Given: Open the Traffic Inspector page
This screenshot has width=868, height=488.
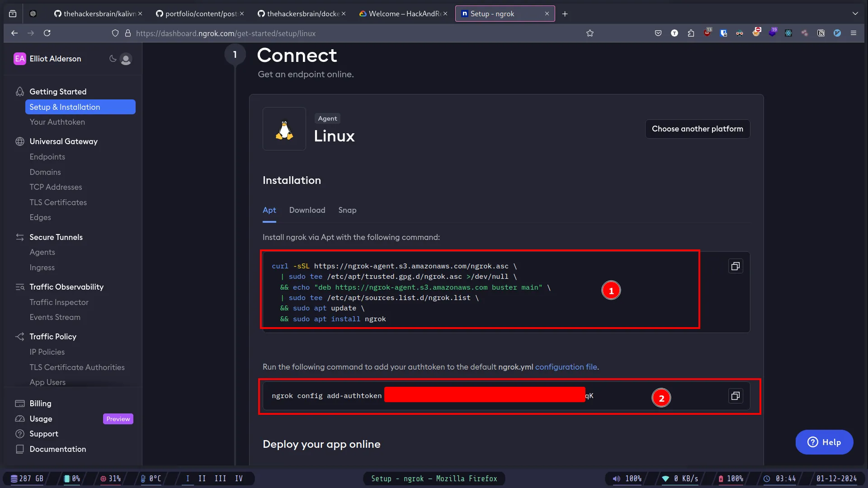Looking at the screenshot, I should point(59,302).
